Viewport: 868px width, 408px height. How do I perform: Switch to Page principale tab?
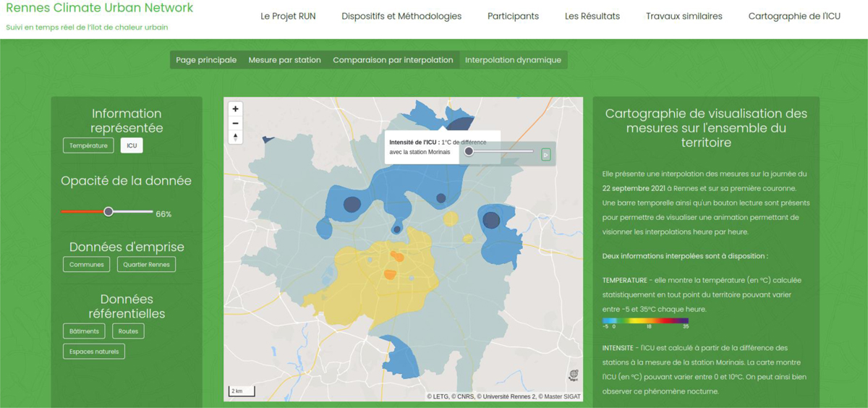point(206,60)
